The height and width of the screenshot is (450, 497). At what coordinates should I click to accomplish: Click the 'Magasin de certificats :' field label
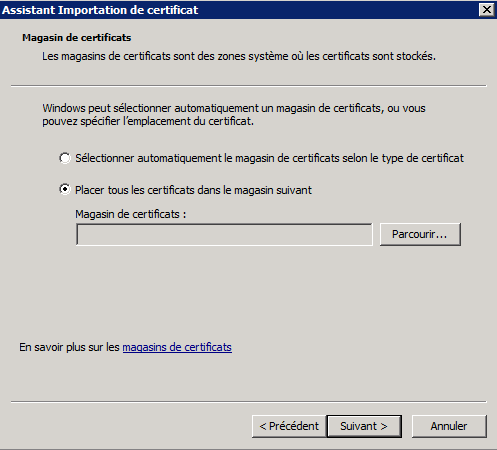[x=131, y=214]
